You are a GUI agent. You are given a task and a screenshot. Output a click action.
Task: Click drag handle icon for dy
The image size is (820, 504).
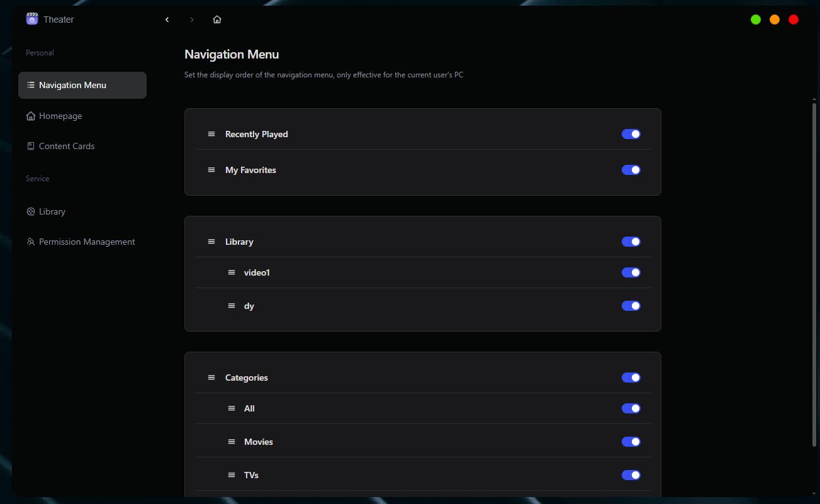tap(232, 306)
